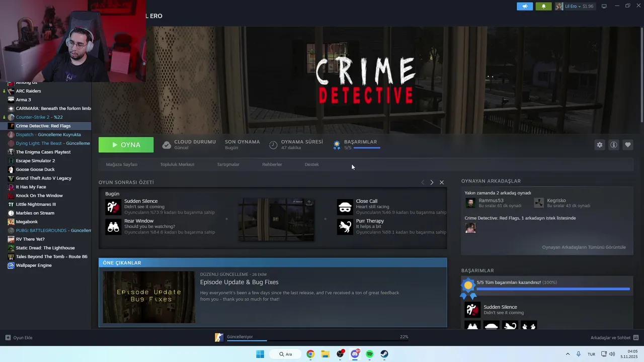
Task: Click the Close Call masked achievement icon
Action: [x=345, y=207]
